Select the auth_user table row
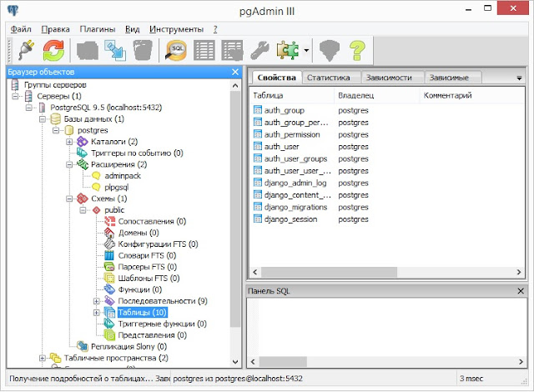 [x=311, y=147]
